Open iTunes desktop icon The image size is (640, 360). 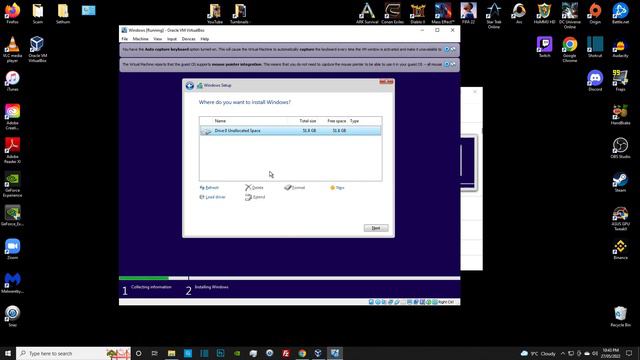click(x=12, y=81)
